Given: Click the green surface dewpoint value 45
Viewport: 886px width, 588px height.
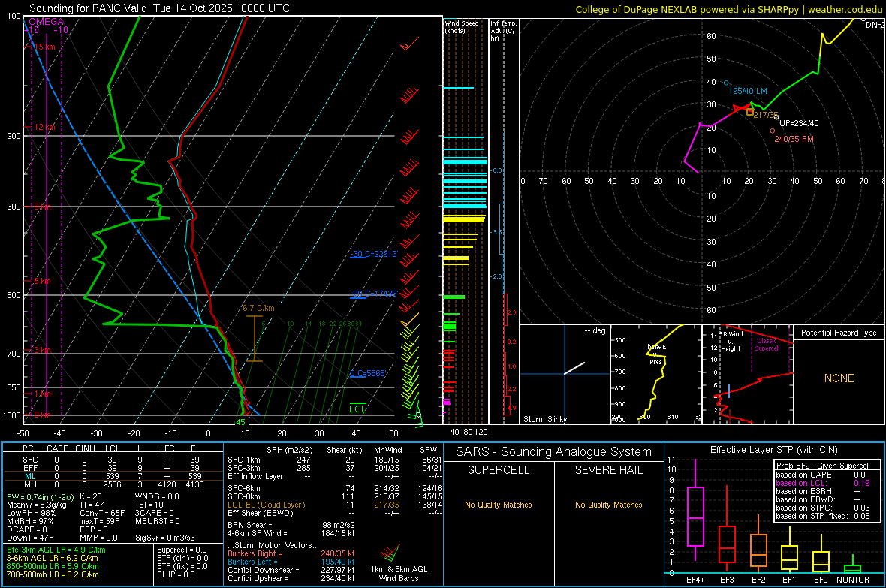Looking at the screenshot, I should tap(240, 422).
